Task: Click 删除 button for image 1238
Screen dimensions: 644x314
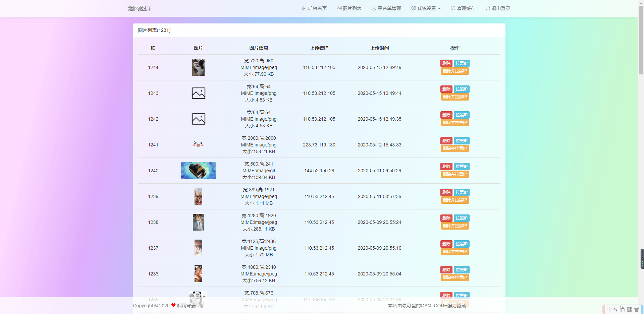Action: 446,218
